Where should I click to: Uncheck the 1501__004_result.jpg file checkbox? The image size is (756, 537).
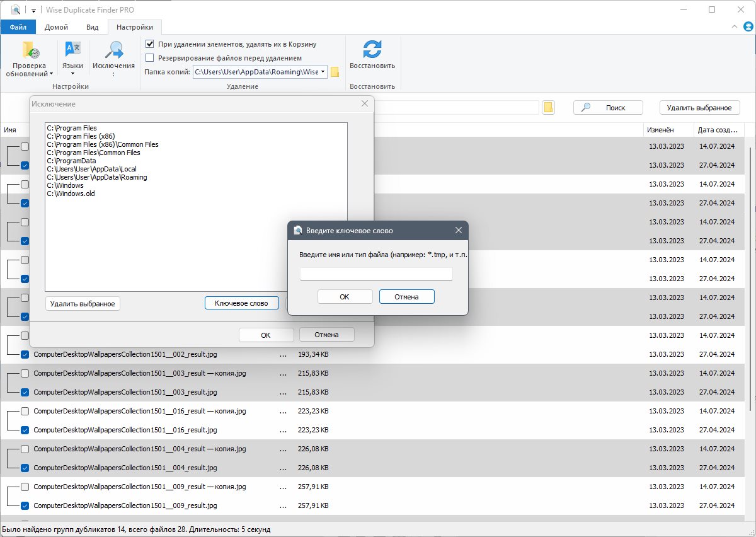pos(25,468)
